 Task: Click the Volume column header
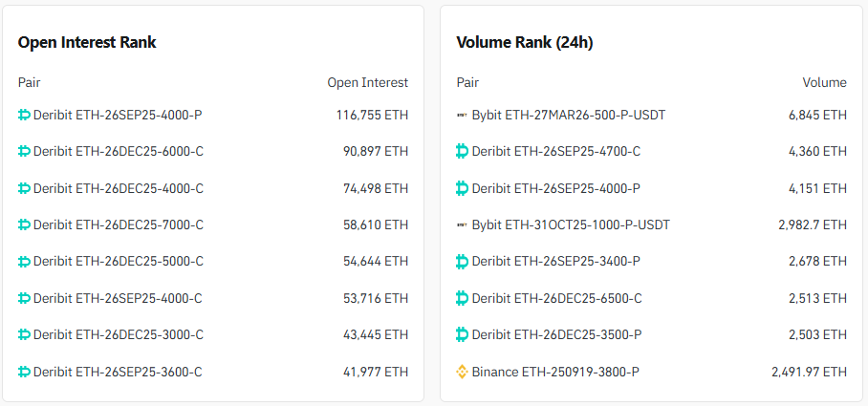(824, 82)
